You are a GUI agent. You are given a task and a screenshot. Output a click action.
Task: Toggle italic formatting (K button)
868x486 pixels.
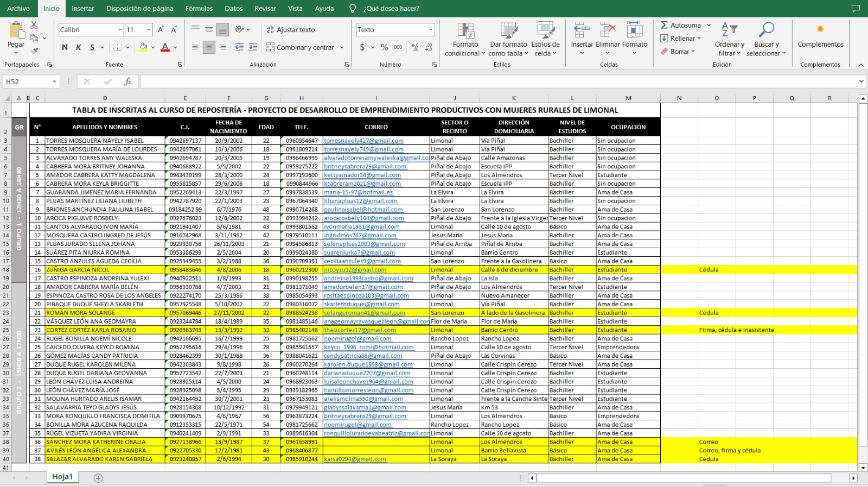[79, 48]
